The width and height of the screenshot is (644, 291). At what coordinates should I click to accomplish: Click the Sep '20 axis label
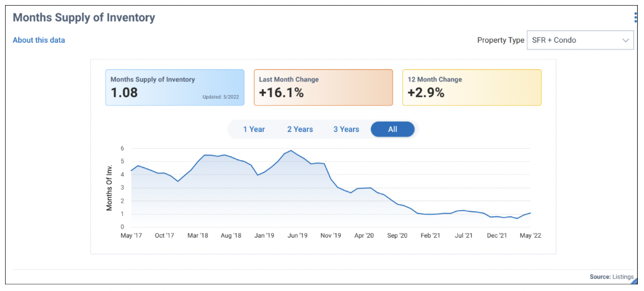pos(398,235)
